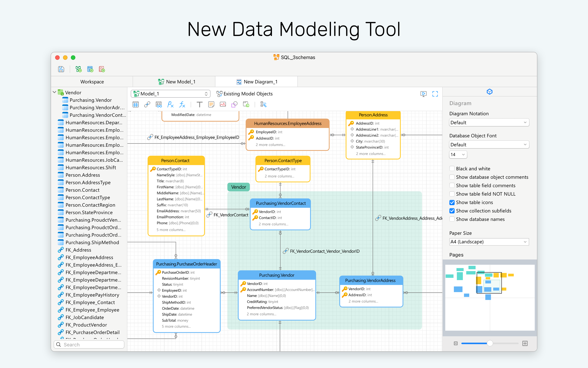The image size is (588, 368).
Task: Select the Add Procedure (Px) tool
Action: tap(170, 104)
